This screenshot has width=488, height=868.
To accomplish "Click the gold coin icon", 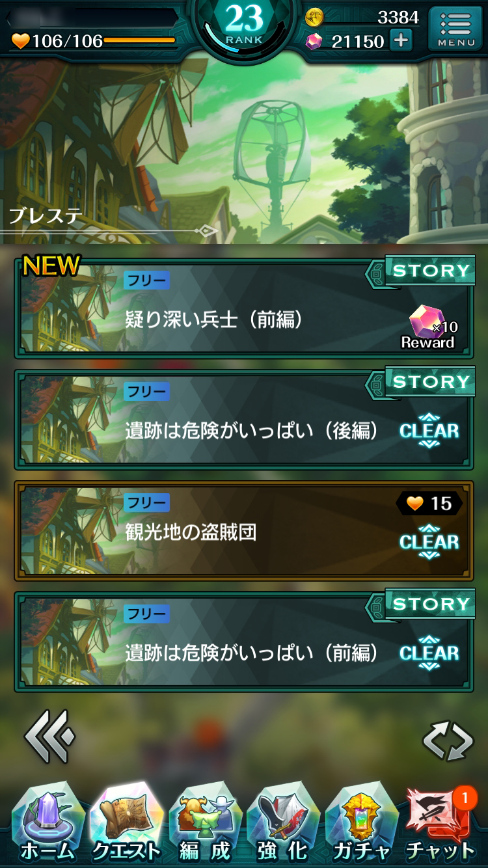I will coord(314,17).
